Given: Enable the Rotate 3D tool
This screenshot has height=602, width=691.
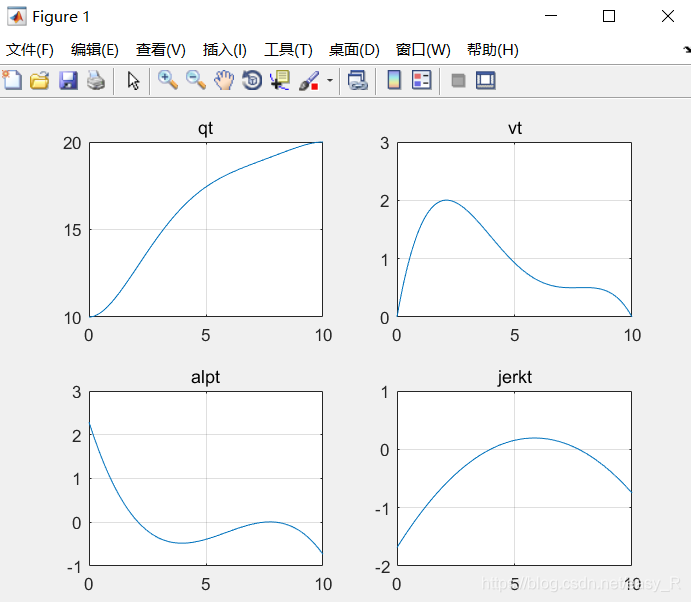Looking at the screenshot, I should click(x=252, y=81).
